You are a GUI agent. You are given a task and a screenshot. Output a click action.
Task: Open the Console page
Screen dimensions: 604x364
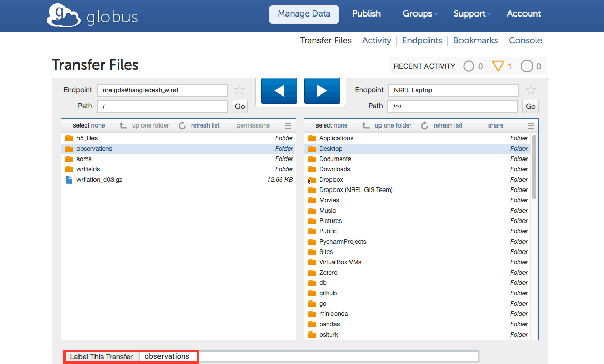click(525, 40)
